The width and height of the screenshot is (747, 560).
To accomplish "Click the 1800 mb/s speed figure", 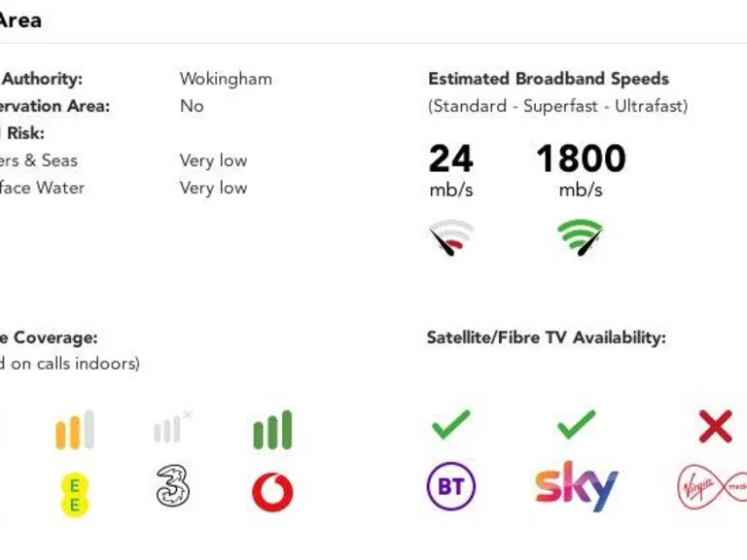I will pyautogui.click(x=581, y=158).
